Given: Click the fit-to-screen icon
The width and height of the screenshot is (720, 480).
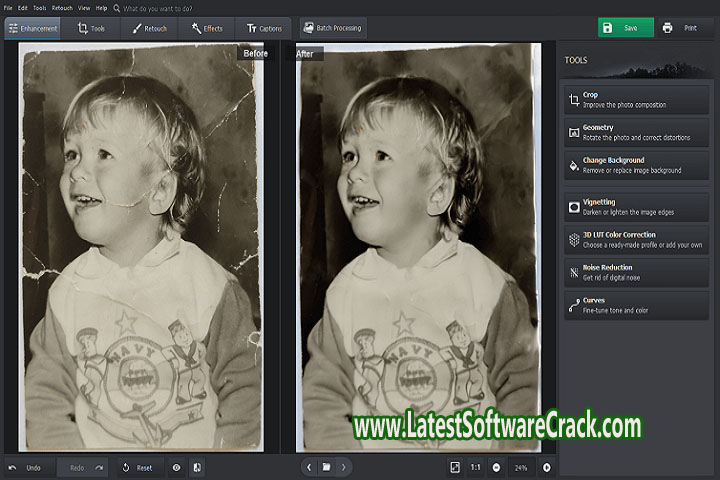Looking at the screenshot, I should pyautogui.click(x=455, y=467).
